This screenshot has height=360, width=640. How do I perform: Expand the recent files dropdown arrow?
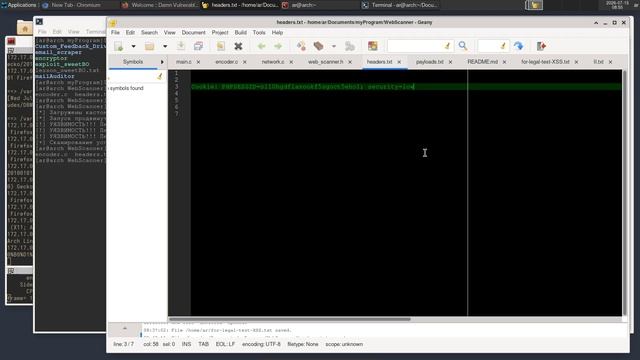pos(165,46)
